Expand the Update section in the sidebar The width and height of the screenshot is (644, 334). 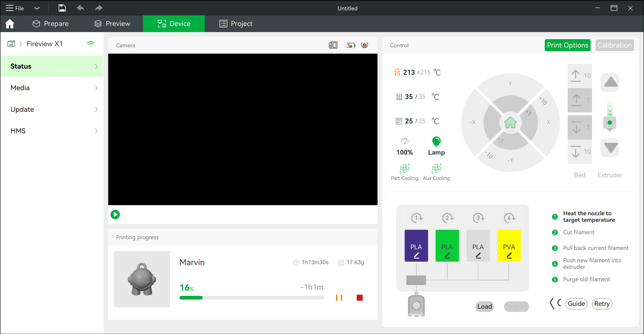tap(52, 109)
